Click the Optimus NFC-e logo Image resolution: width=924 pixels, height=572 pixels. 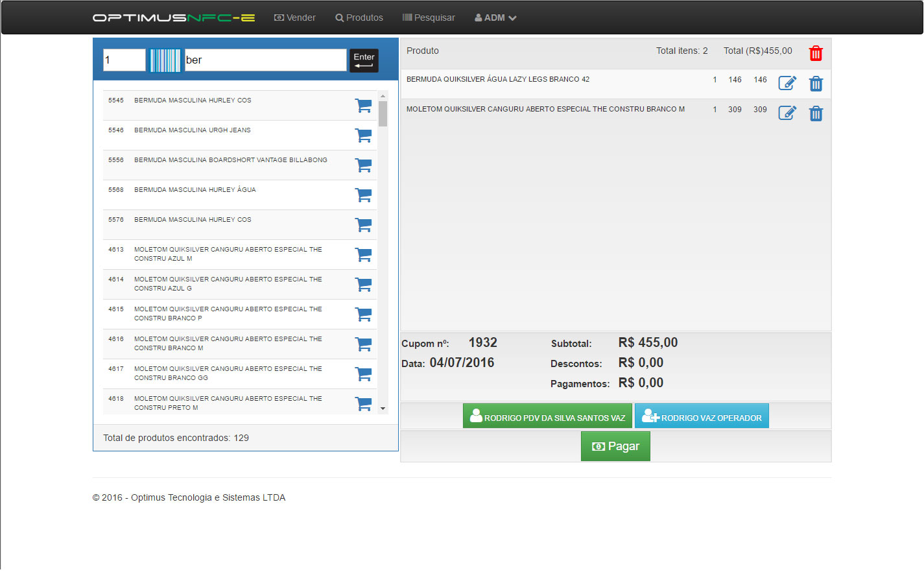[174, 18]
